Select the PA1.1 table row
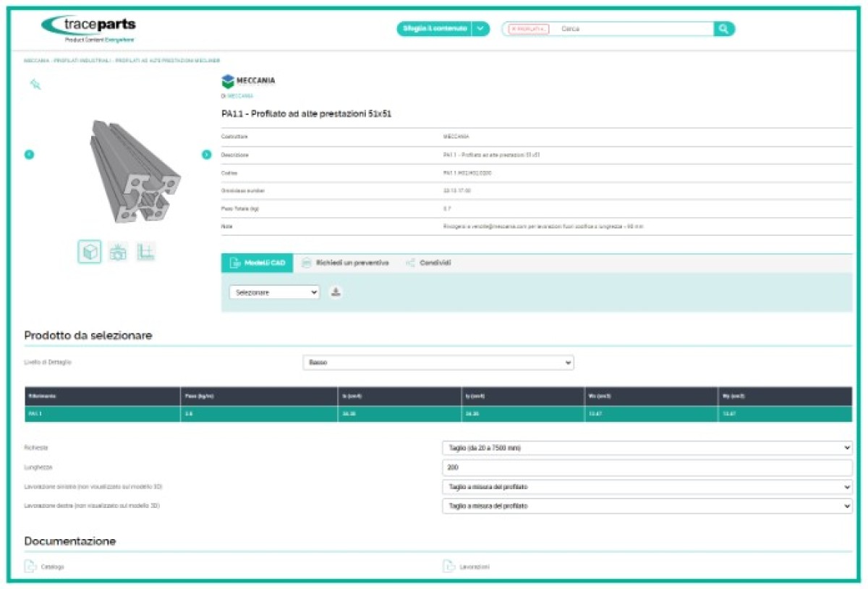Screen dimensions: 868x589 click(437, 414)
